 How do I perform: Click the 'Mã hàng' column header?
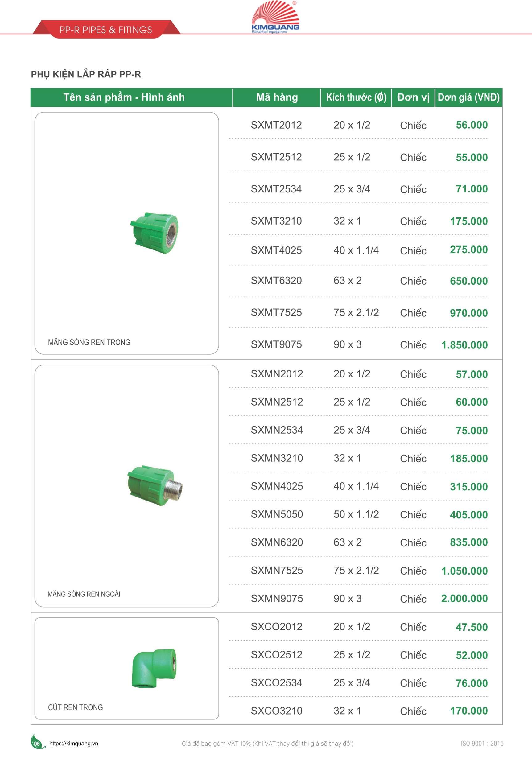pyautogui.click(x=277, y=97)
